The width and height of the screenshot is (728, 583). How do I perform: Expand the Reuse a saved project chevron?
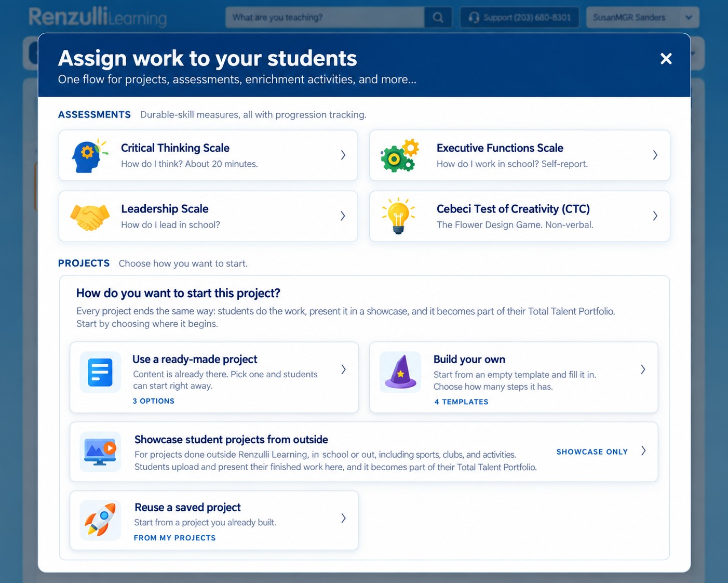pyautogui.click(x=343, y=518)
